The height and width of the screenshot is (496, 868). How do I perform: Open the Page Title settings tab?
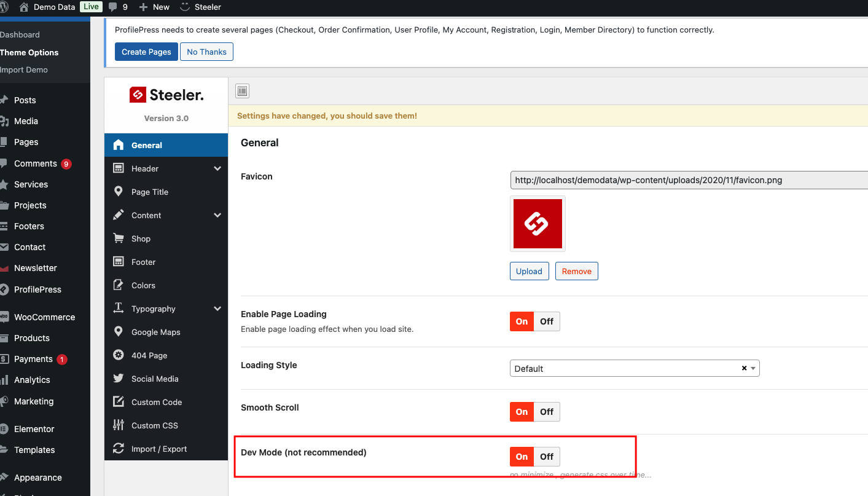(x=149, y=192)
